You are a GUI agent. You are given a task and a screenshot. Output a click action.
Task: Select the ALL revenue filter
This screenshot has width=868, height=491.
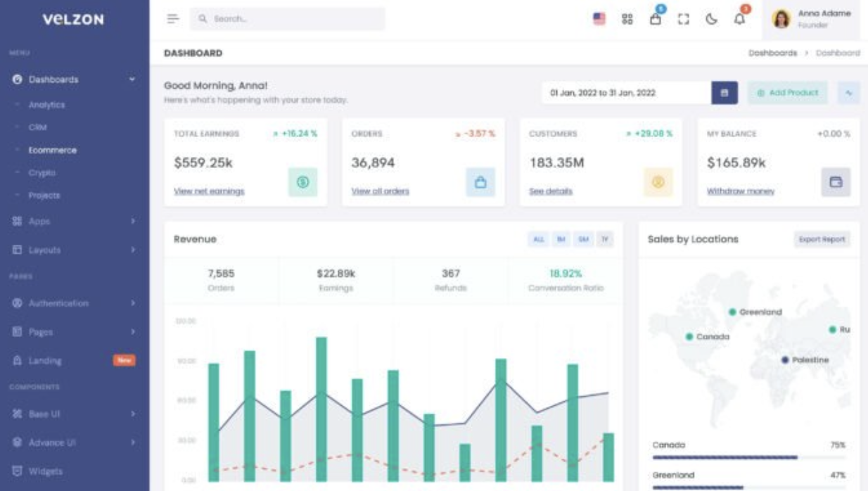[539, 240]
